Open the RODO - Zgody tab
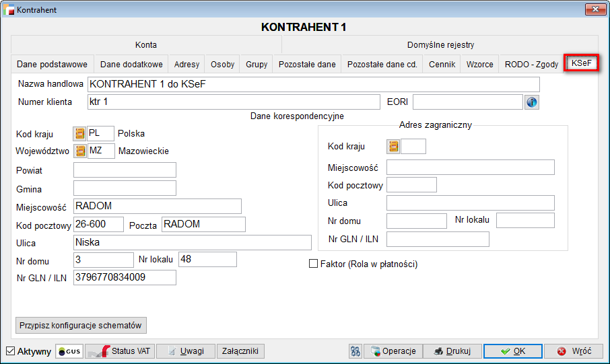 [x=531, y=65]
